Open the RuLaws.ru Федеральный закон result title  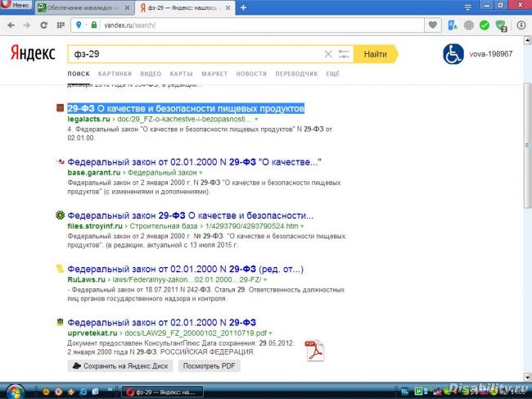coord(185,269)
